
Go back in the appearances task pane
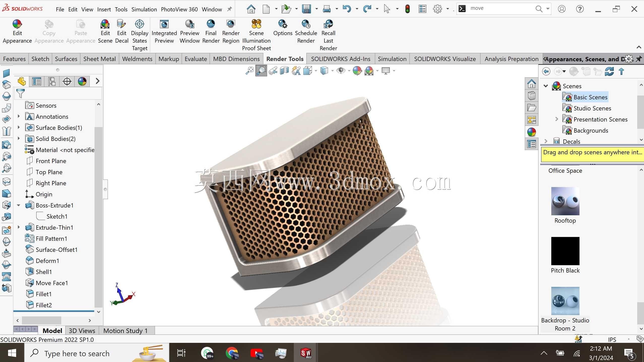546,72
